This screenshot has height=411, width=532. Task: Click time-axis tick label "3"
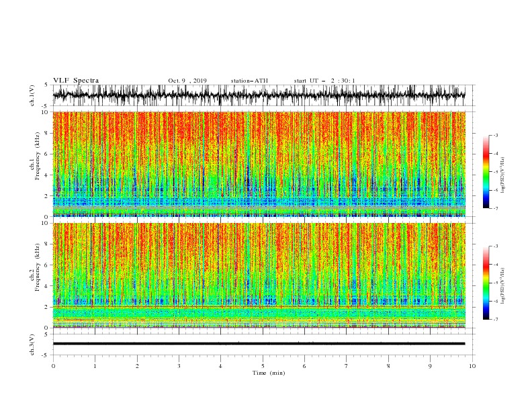click(179, 366)
